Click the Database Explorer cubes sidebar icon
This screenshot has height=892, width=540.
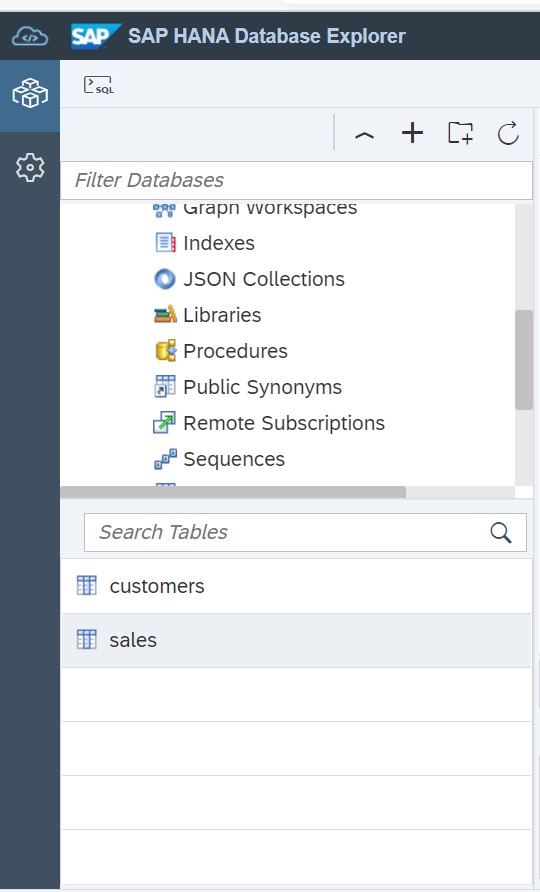[30, 94]
